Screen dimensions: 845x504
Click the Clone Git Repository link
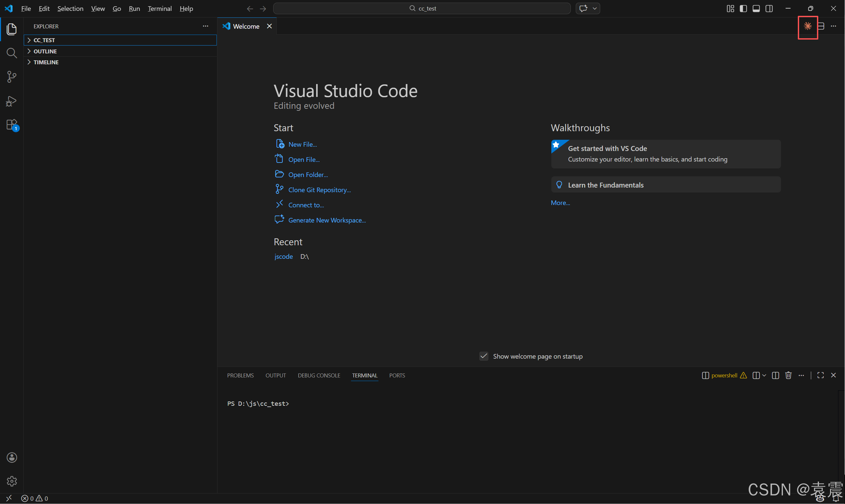point(319,190)
